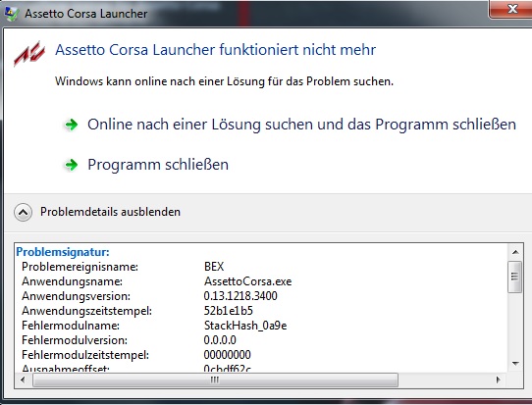The width and height of the screenshot is (532, 405).
Task: Close the crash dialog with X button
Action: pos(511,9)
